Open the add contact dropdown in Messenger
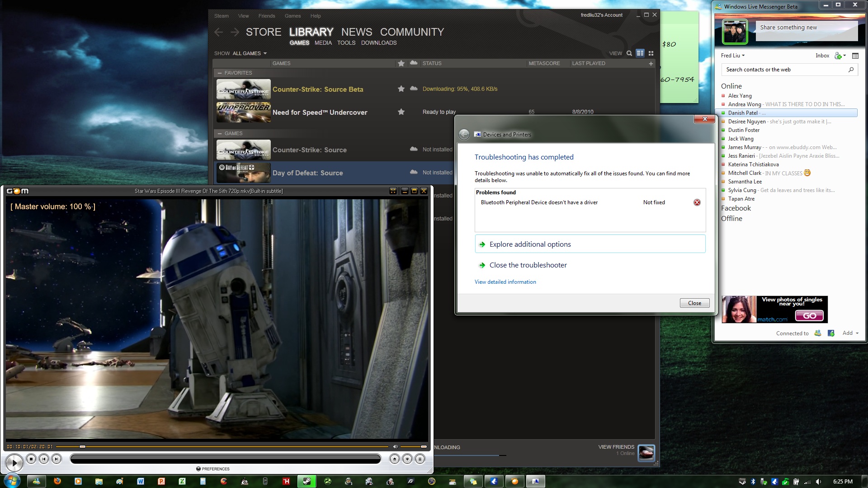Screen dimensions: 868x488 pyautogui.click(x=840, y=56)
